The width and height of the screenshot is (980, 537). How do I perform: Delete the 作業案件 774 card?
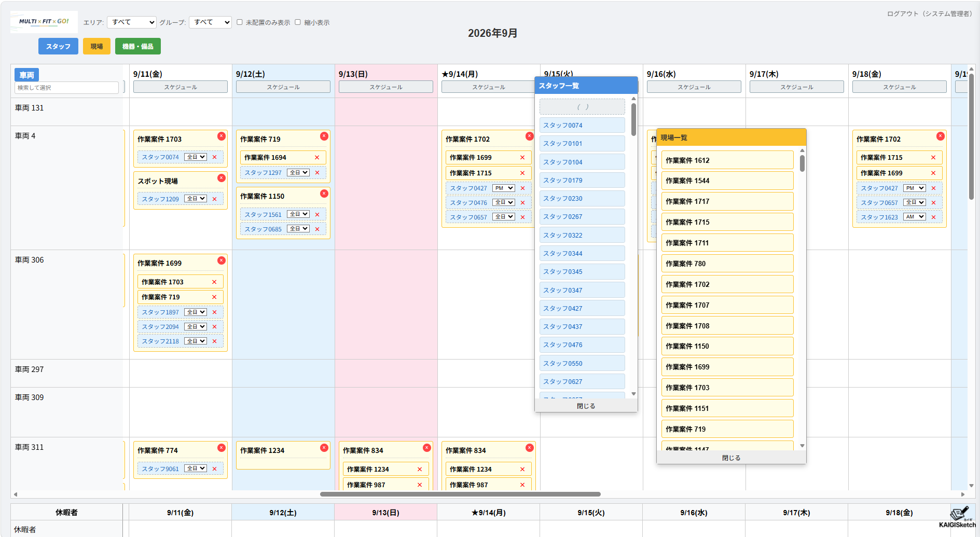click(x=222, y=448)
